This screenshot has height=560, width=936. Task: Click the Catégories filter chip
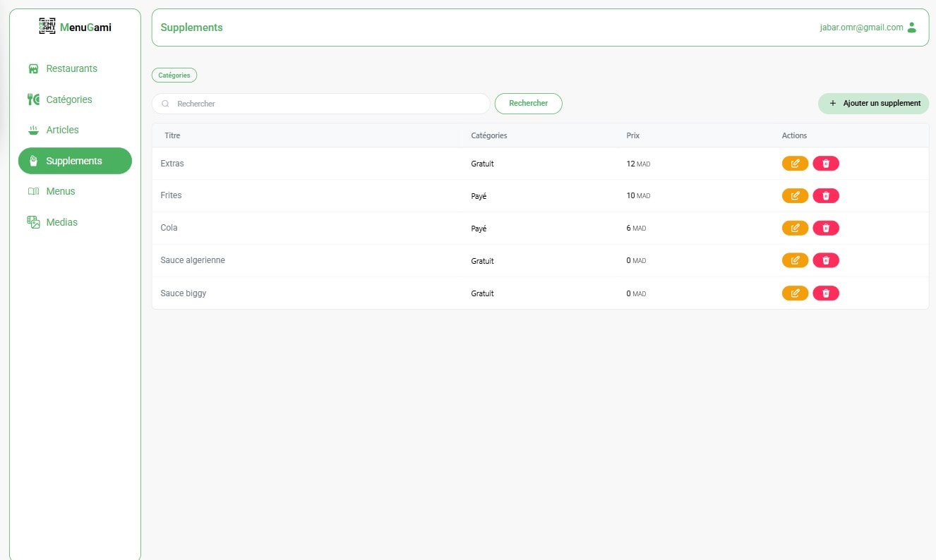tap(174, 75)
